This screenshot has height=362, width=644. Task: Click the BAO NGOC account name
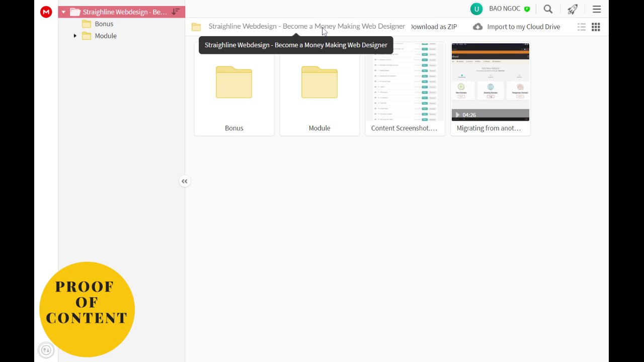tap(505, 9)
